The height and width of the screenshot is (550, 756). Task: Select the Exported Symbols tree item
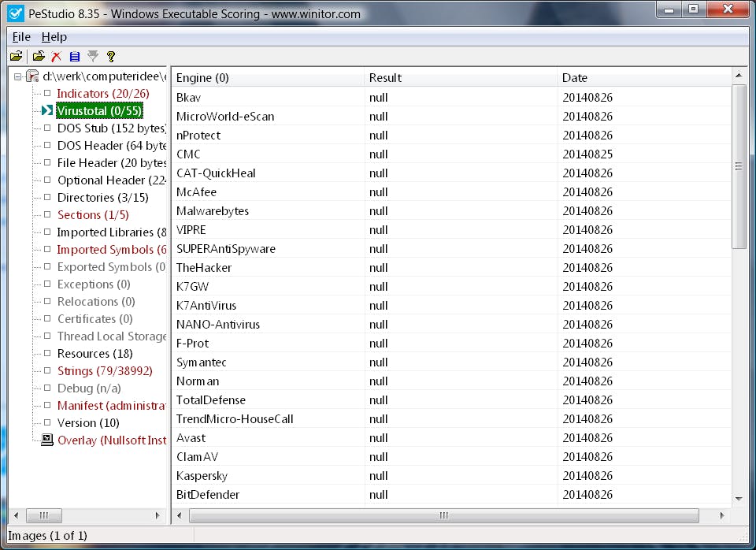point(111,267)
